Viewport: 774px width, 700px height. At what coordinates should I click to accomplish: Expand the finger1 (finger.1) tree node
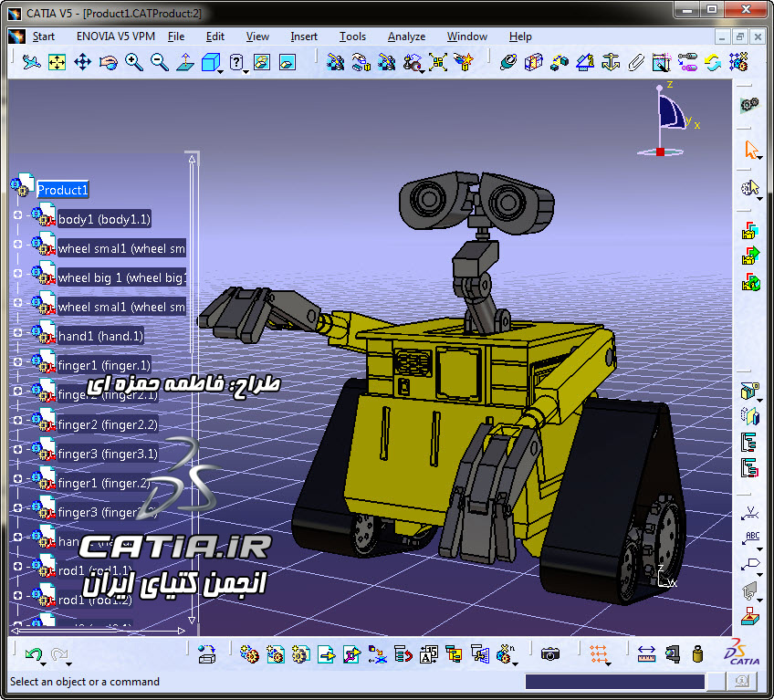point(17,361)
